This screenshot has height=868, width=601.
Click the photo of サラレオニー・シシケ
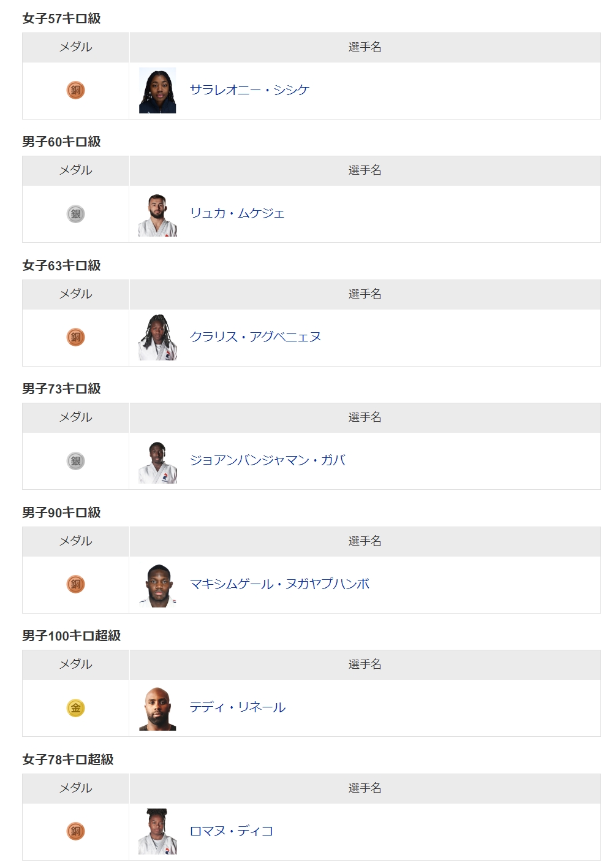click(157, 91)
